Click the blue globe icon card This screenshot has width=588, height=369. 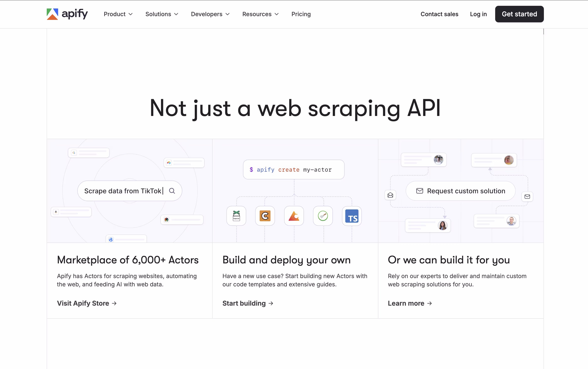(126, 239)
